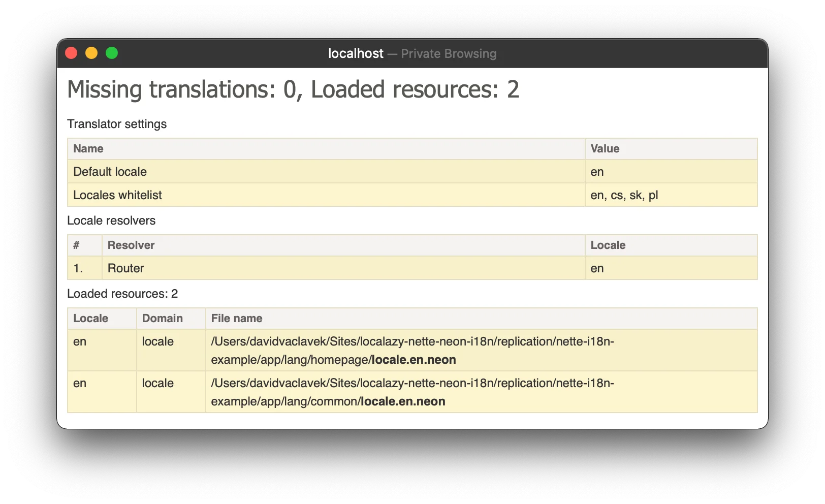Click the Missing translations heading
Screen dimensions: 825x504
click(293, 90)
